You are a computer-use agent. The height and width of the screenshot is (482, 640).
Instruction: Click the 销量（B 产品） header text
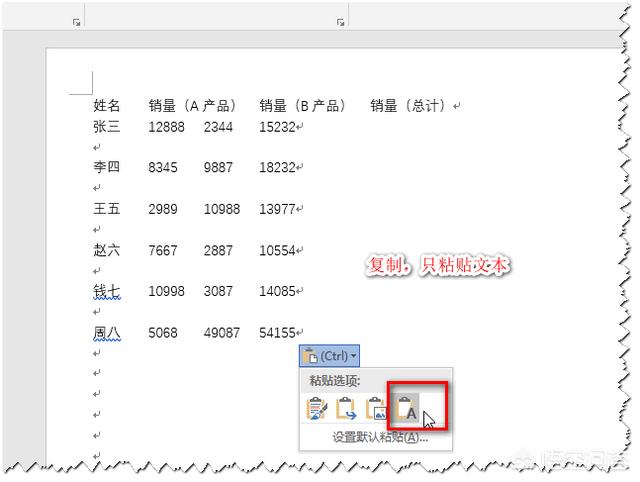pyautogui.click(x=302, y=105)
